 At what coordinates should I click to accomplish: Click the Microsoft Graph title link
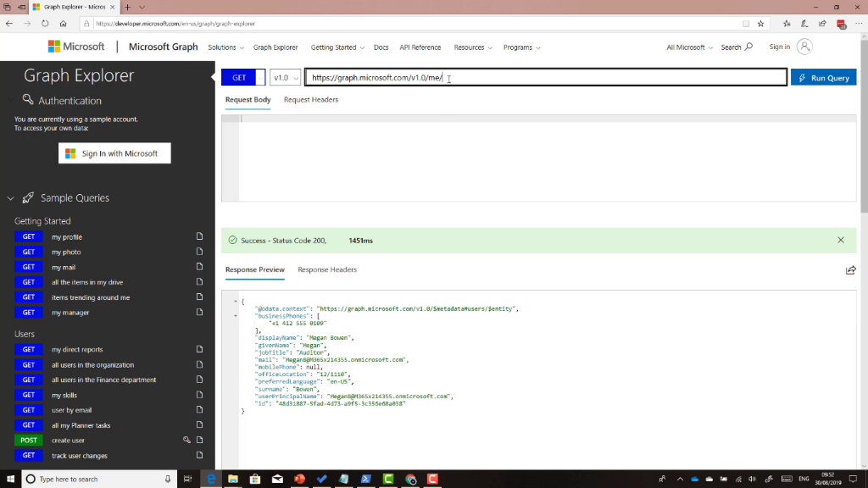163,47
